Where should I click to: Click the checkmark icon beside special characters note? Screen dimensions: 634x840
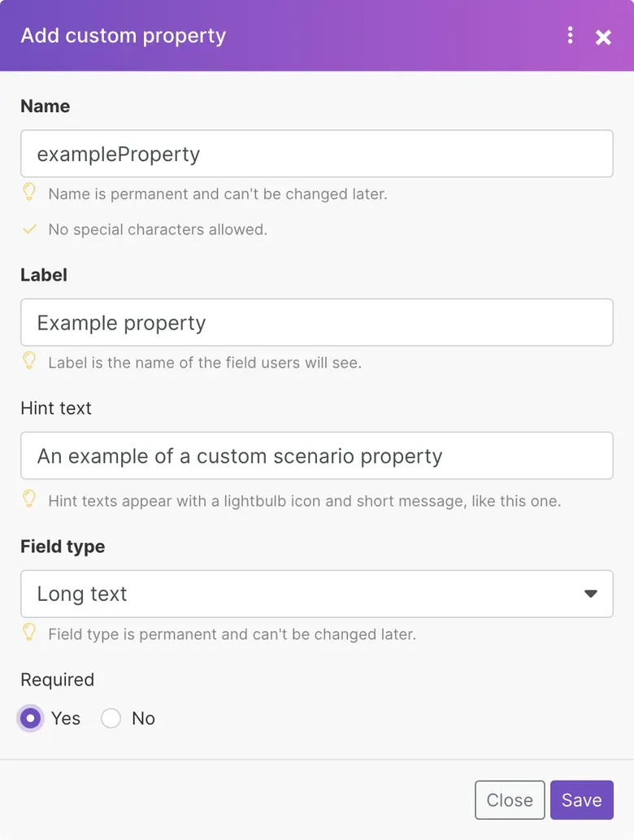tap(29, 229)
